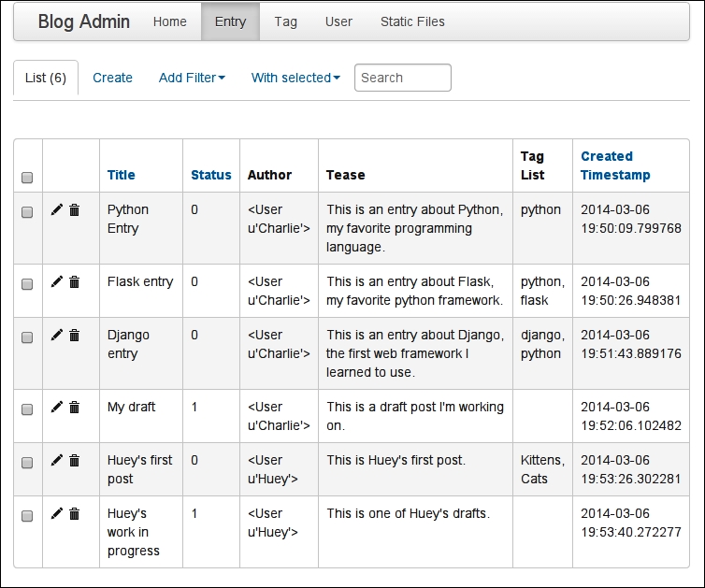Switch to the Tag menu item
The height and width of the screenshot is (588, 705).
point(285,22)
